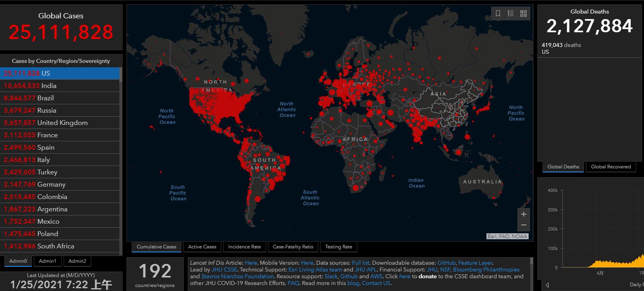Viewport: 644px width, 291px height.
Task: Switch to the Active Cases tab
Action: [202, 247]
